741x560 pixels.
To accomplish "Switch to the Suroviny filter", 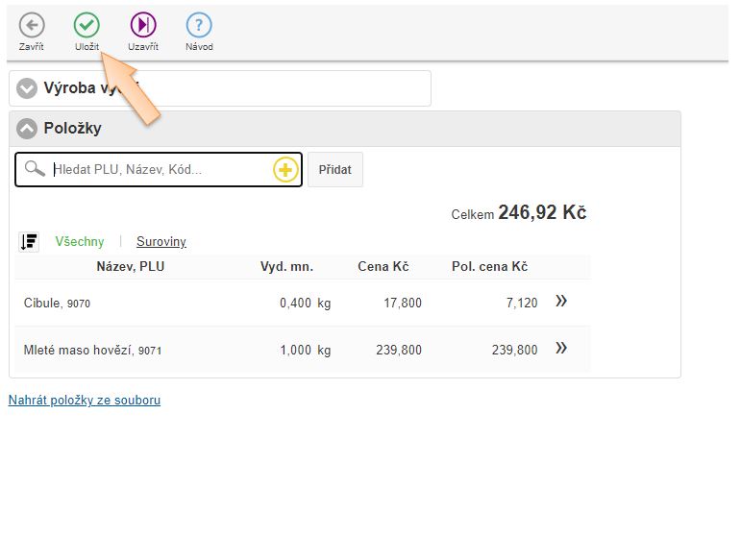I will (x=161, y=242).
